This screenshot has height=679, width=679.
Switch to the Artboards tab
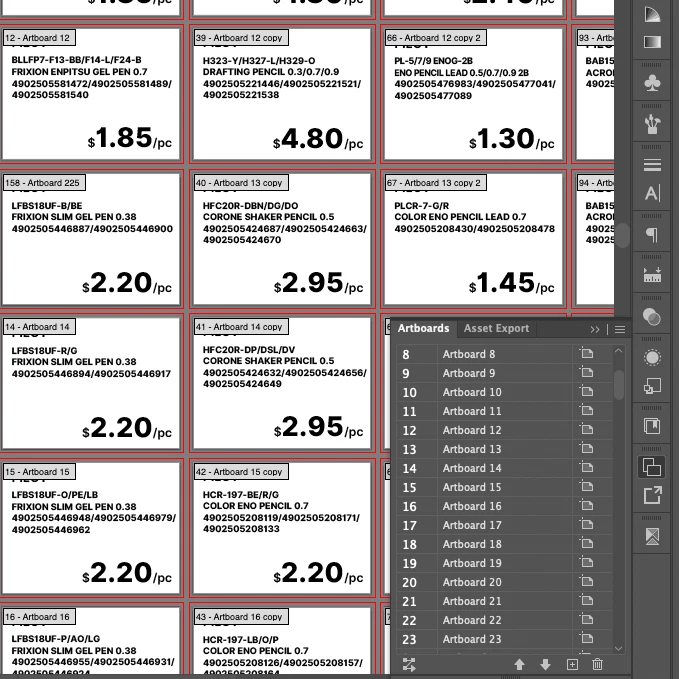point(423,328)
